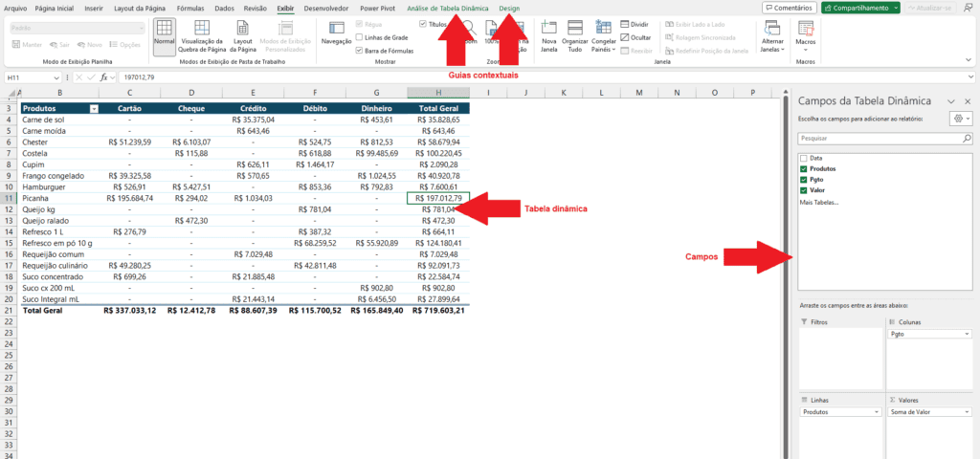Select grand total cell R$ 719.603,21

438,310
